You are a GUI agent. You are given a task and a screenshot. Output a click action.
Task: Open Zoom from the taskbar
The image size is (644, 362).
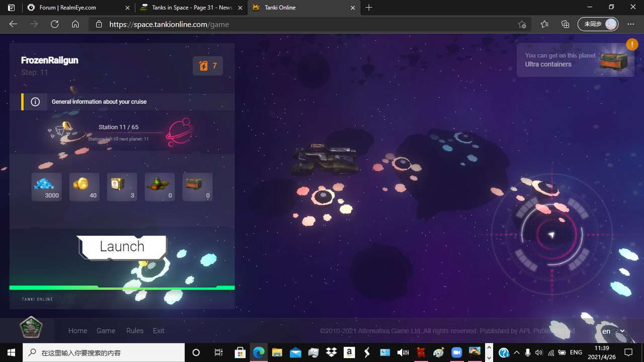coord(457,352)
